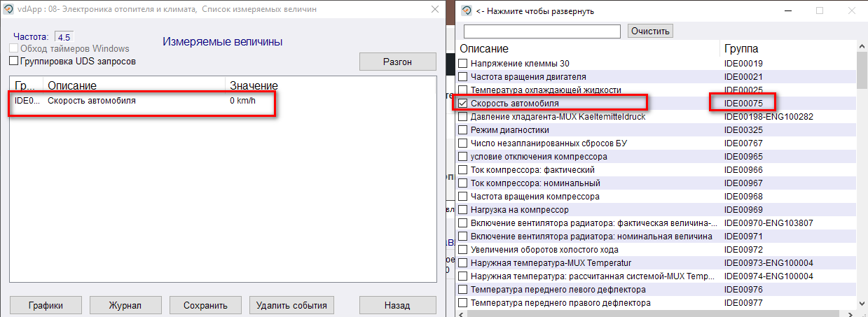Check 'Включение вентилятора радиатора: номинальная величина'
This screenshot has height=317, width=868.
pos(463,237)
